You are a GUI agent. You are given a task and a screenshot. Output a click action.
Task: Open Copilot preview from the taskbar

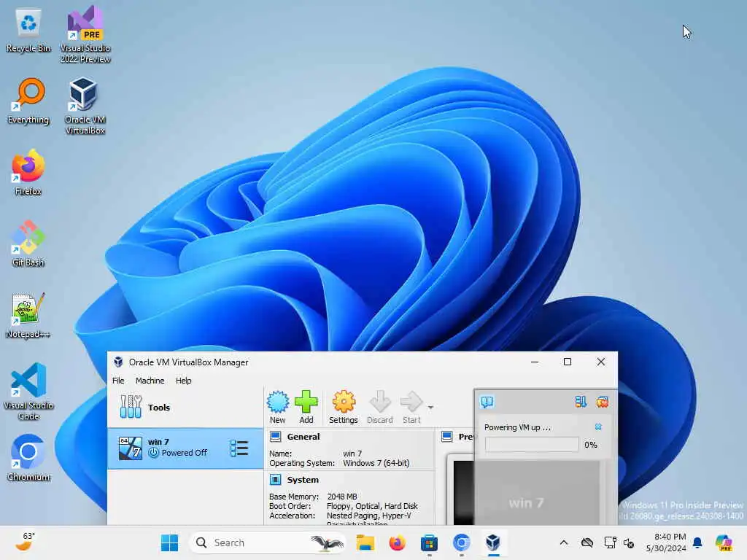(723, 542)
